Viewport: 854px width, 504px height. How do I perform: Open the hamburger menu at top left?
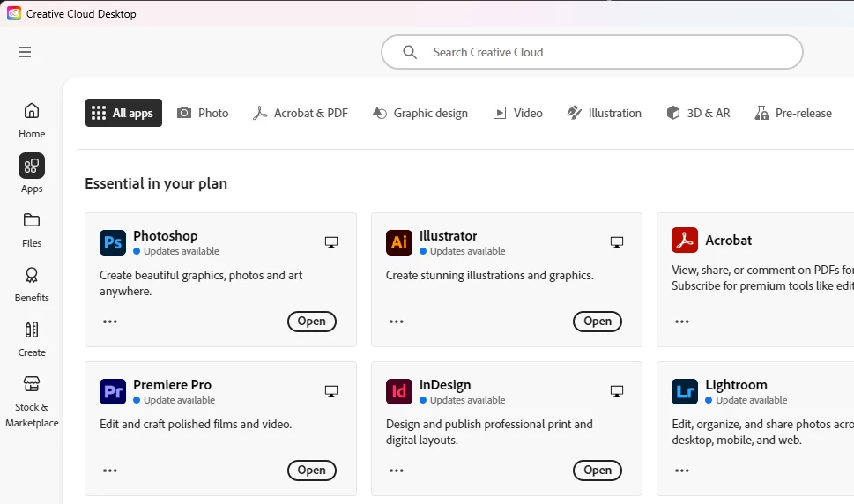(25, 52)
